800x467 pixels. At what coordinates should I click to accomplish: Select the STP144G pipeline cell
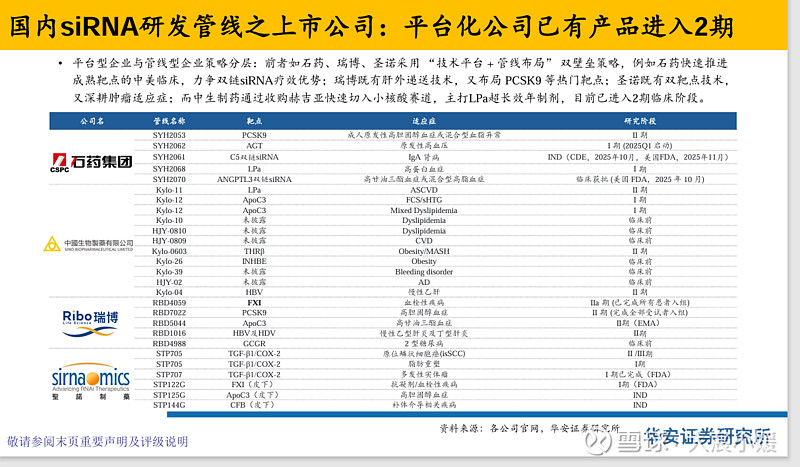tap(169, 405)
